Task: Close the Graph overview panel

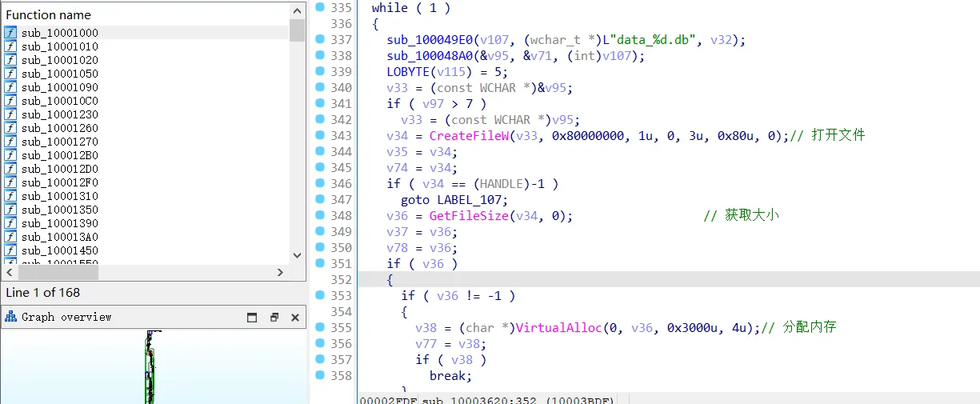Action: click(x=294, y=318)
